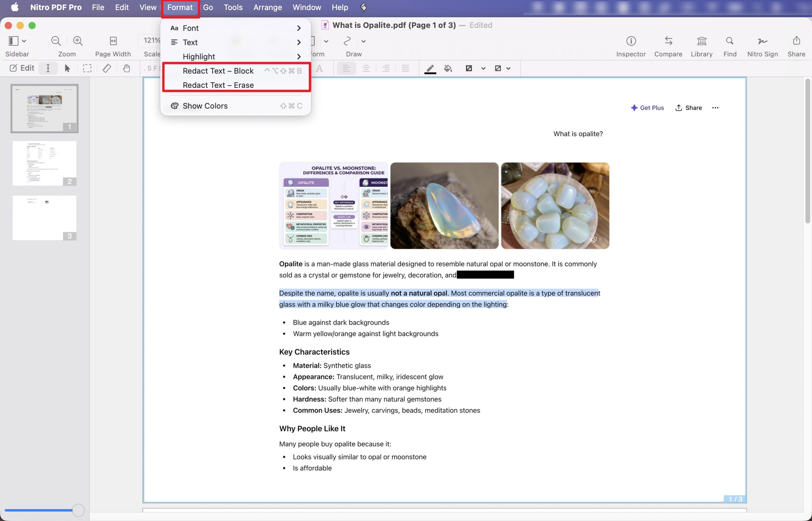The image size is (812, 521).
Task: Click the second border style box icon
Action: [498, 68]
